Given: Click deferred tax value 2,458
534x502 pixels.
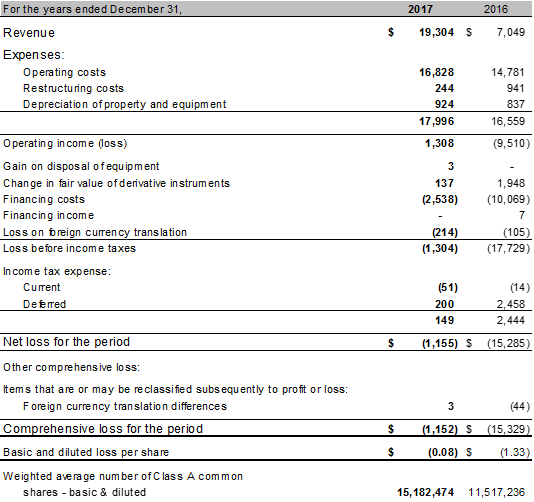Looking at the screenshot, I should 511,304.
